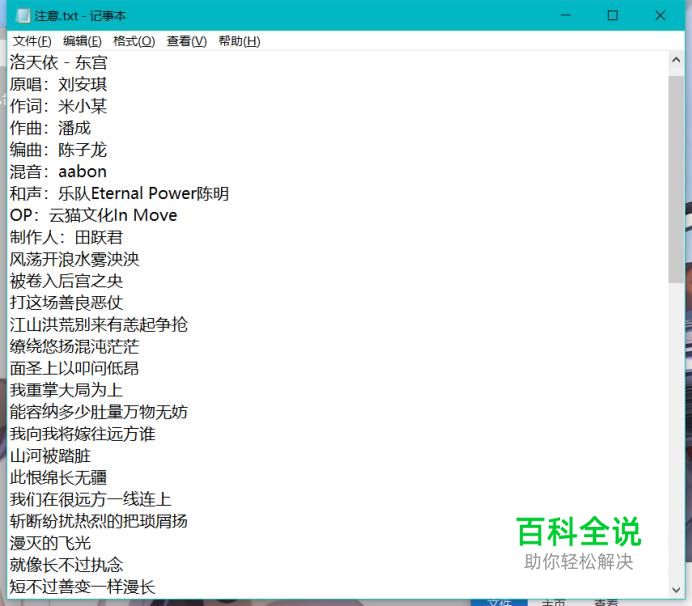The image size is (692, 606).
Task: Open the 格式(O) menu
Action: coord(134,41)
